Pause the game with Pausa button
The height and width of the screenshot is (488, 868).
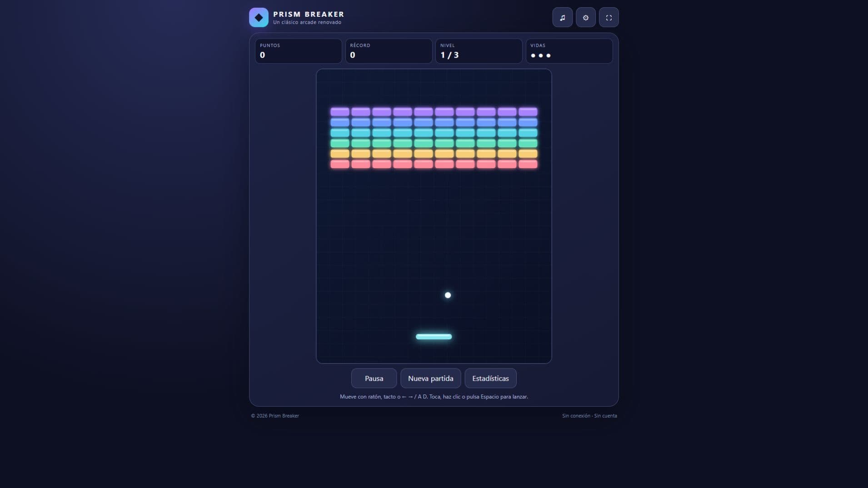[374, 378]
